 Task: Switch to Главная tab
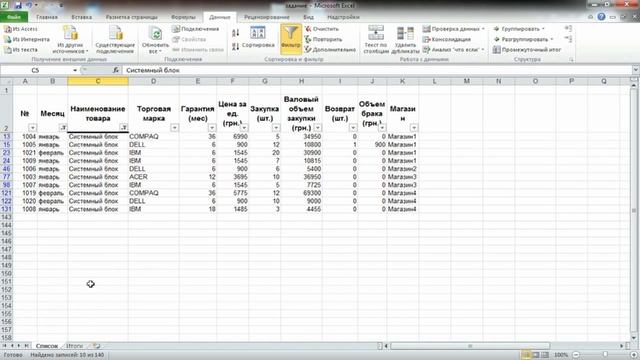pyautogui.click(x=47, y=17)
